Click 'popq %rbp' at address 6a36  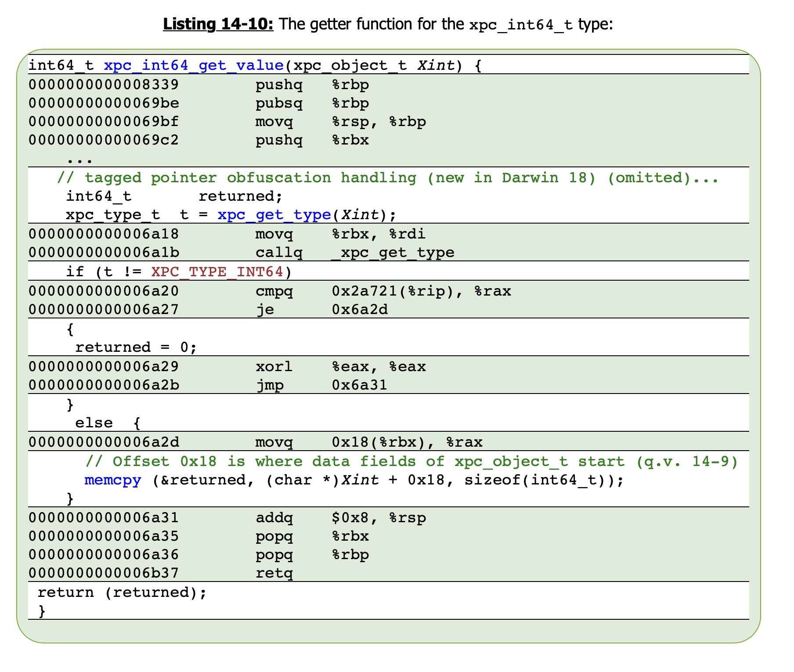coord(312,555)
